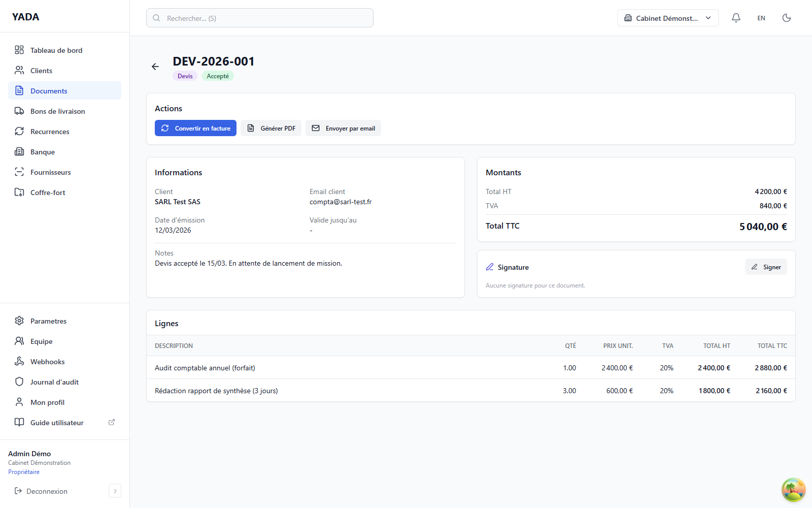This screenshot has height=508, width=812.
Task: Toggle dark mode with the moon icon
Action: tap(787, 18)
